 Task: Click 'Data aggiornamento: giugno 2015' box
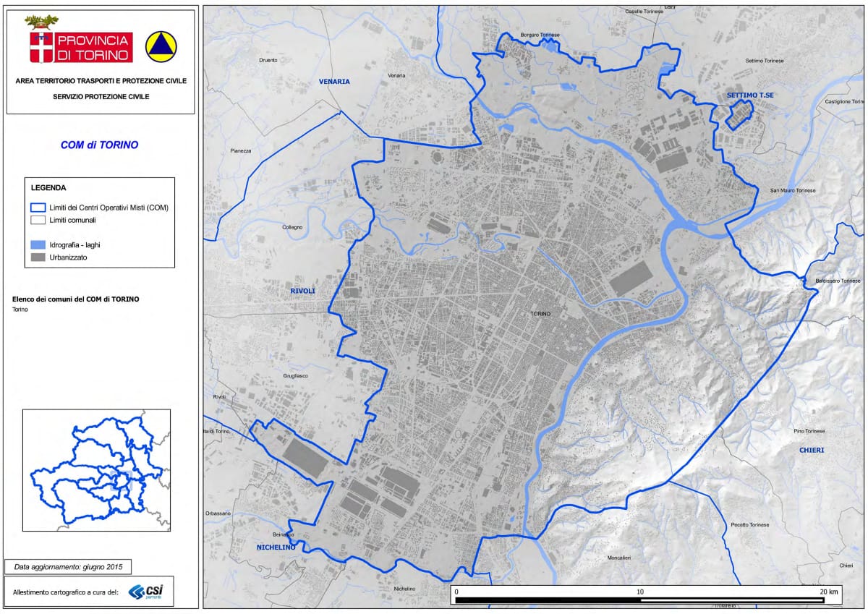pos(68,567)
